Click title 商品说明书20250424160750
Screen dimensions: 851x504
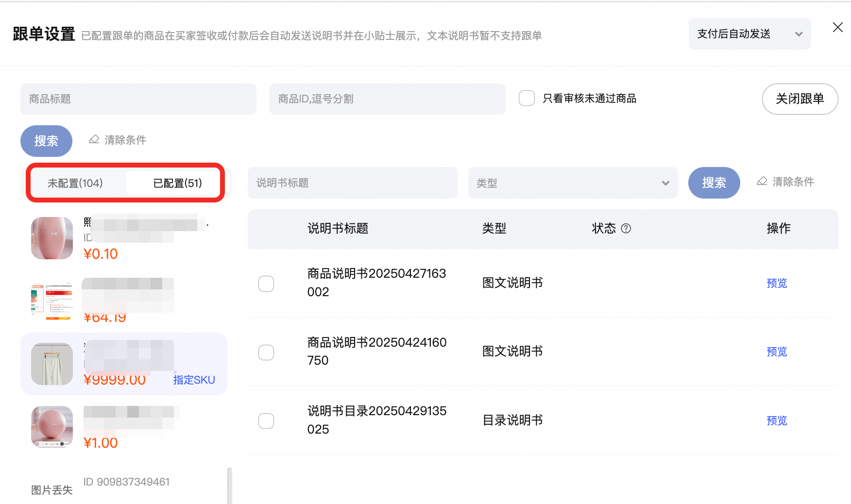pos(377,352)
